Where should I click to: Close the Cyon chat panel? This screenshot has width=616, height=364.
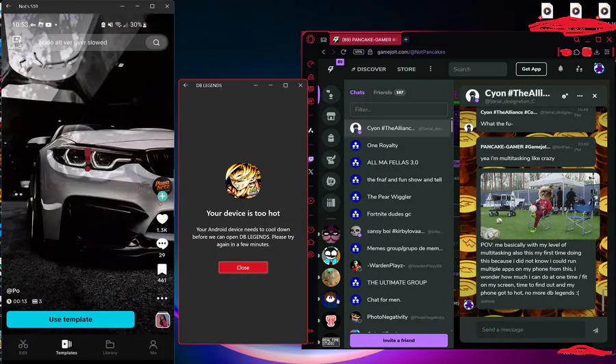[594, 96]
